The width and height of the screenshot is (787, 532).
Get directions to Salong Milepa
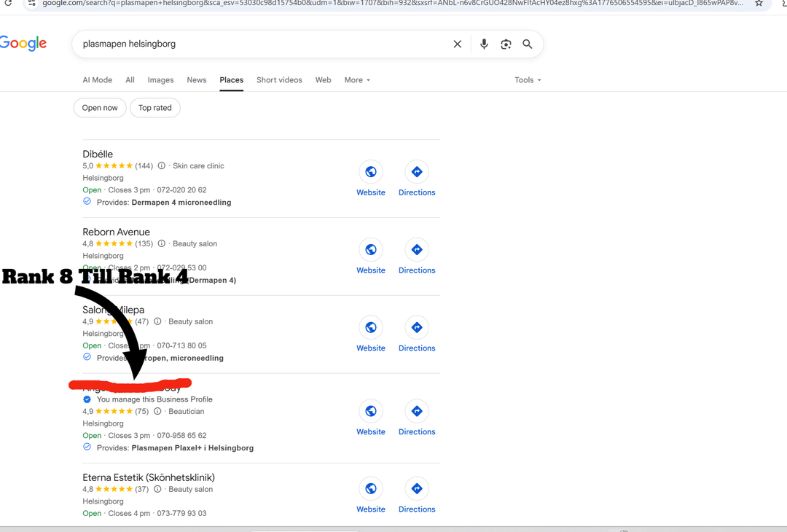417,327
